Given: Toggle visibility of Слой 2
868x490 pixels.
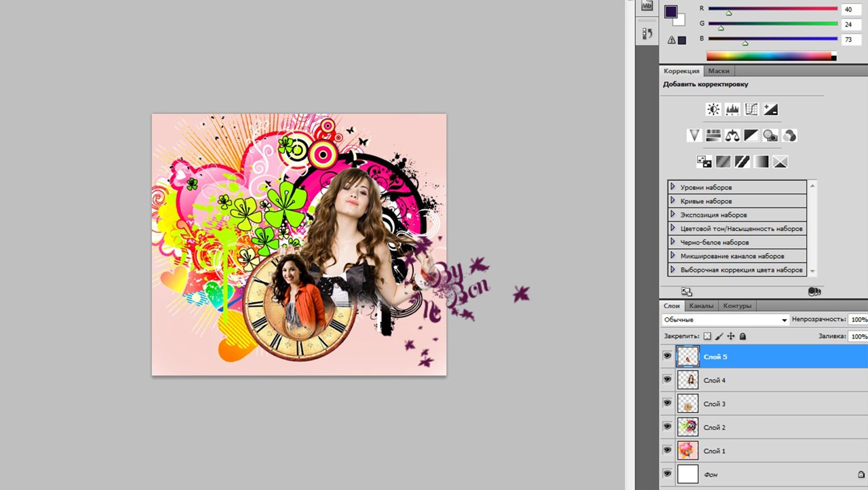Looking at the screenshot, I should [667, 426].
